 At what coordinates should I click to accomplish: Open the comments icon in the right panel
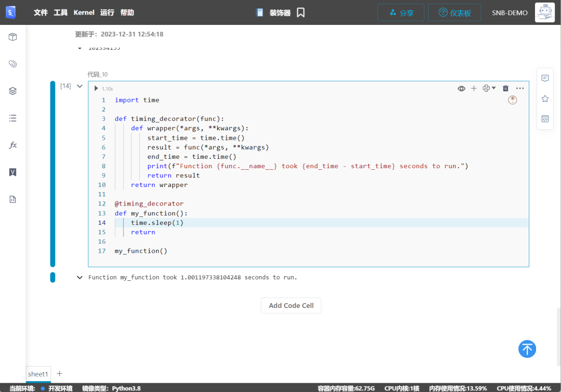tap(545, 78)
